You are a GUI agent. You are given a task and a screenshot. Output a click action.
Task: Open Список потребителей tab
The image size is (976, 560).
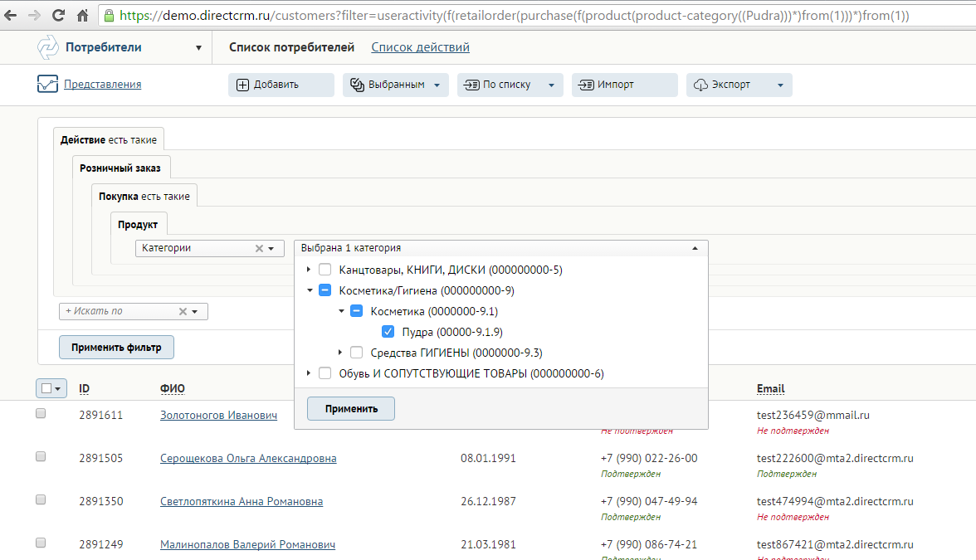(291, 47)
